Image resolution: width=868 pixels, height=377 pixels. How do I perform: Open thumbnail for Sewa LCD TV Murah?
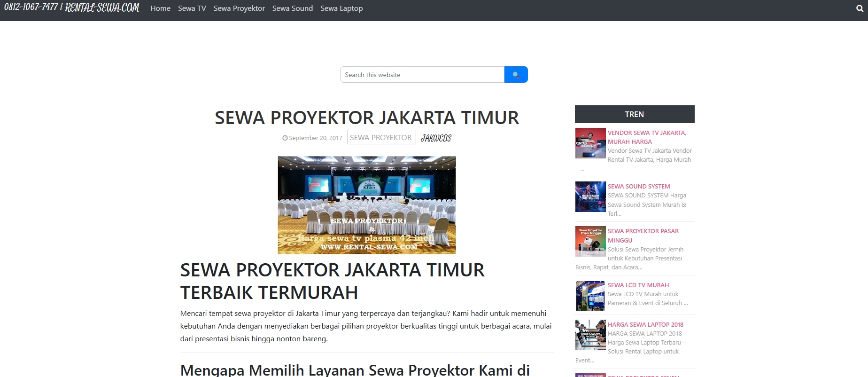point(590,296)
